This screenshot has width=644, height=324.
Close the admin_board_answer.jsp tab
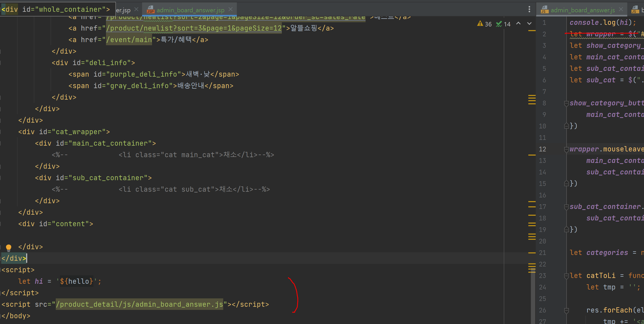pyautogui.click(x=230, y=9)
